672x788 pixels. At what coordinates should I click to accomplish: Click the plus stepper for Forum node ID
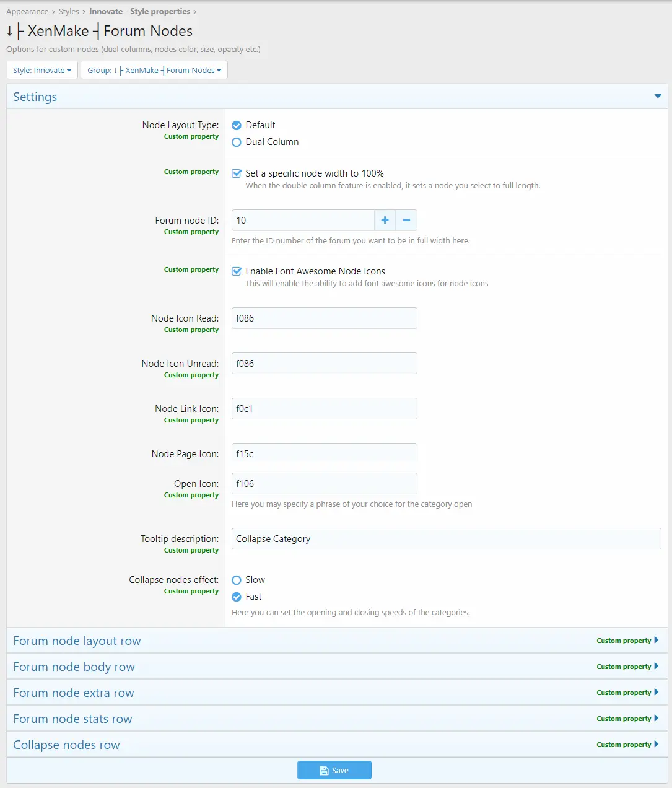tap(385, 221)
